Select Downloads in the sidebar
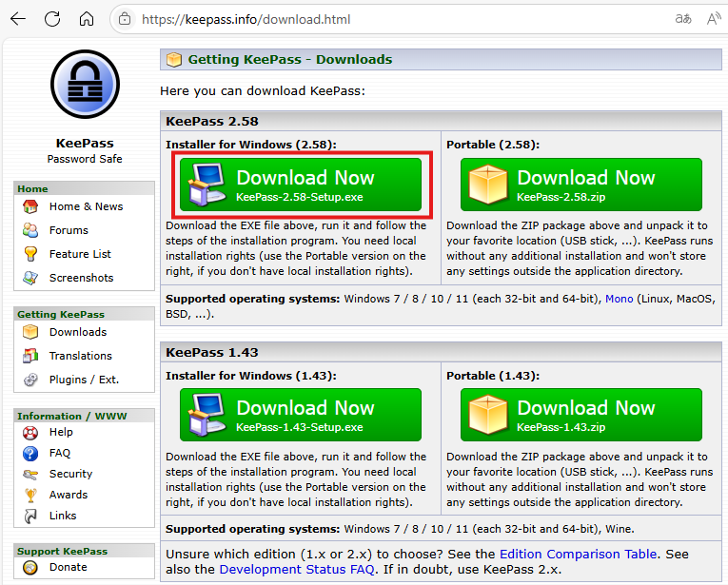This screenshot has width=728, height=585. point(78,332)
